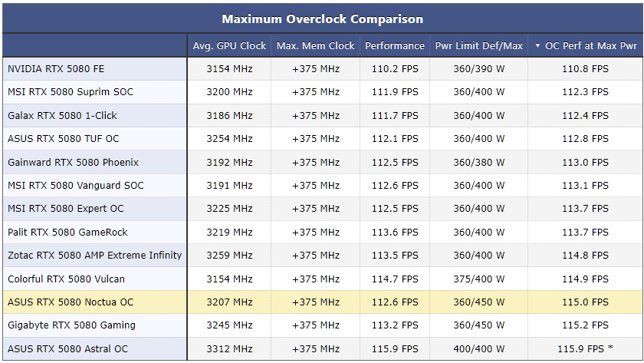Select the Maximum Overclock Comparison title

tap(323, 19)
